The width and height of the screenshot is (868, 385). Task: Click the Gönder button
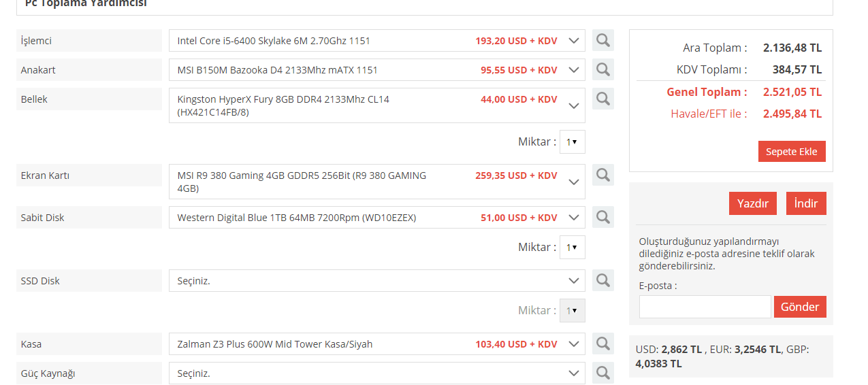point(800,307)
